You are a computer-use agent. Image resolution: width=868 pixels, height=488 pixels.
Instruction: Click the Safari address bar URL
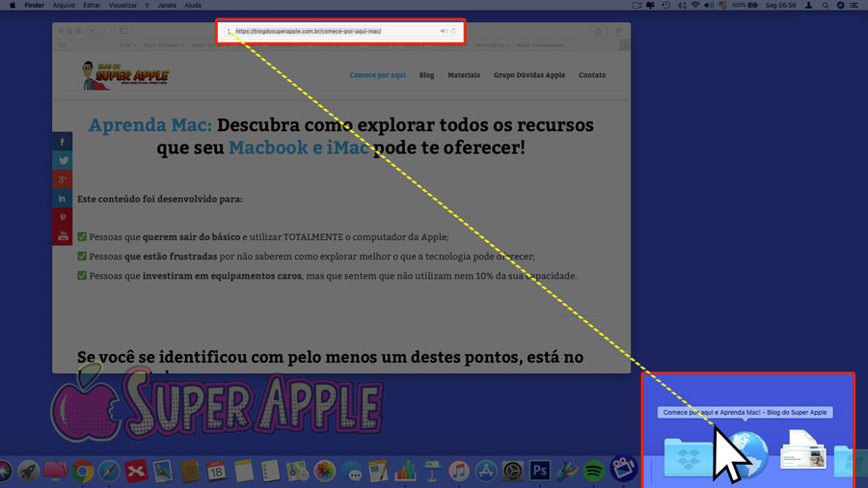coord(309,31)
